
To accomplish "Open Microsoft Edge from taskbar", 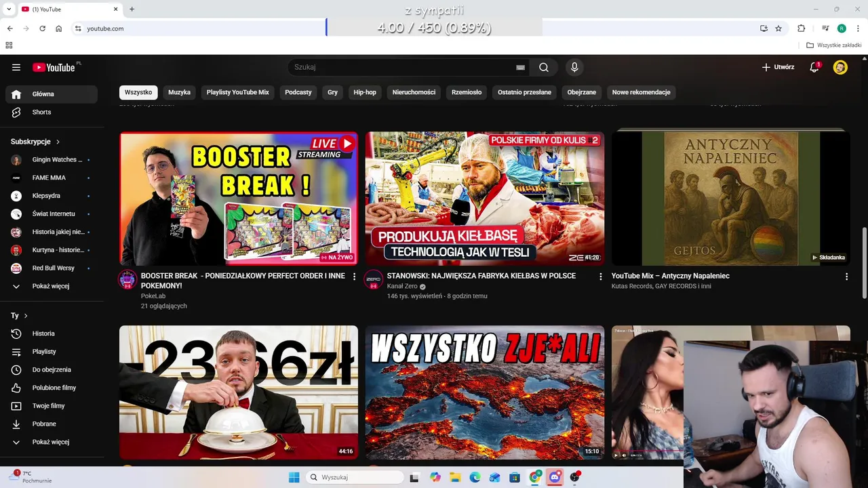I will [475, 477].
